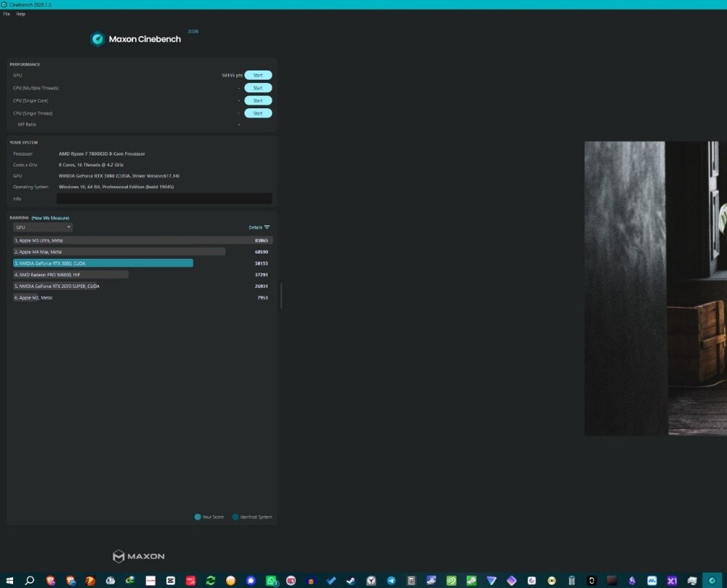This screenshot has height=588, width=727.
Task: Expand the GPU ranking category dropdown
Action: click(43, 227)
